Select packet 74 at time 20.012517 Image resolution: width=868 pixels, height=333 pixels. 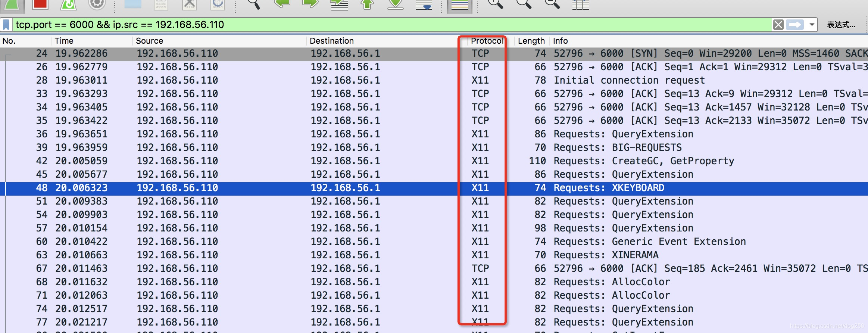(x=434, y=309)
